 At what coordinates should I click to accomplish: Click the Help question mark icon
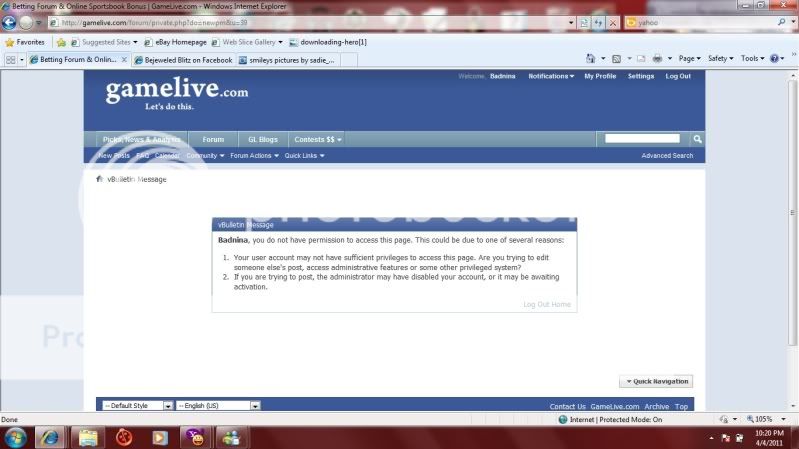[774, 59]
